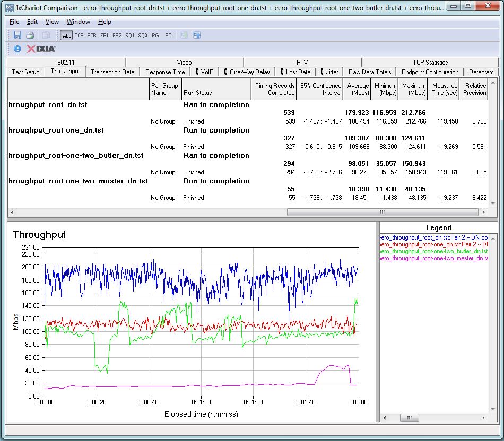Click the Video tab group header
The height and width of the screenshot is (441, 504).
point(184,63)
